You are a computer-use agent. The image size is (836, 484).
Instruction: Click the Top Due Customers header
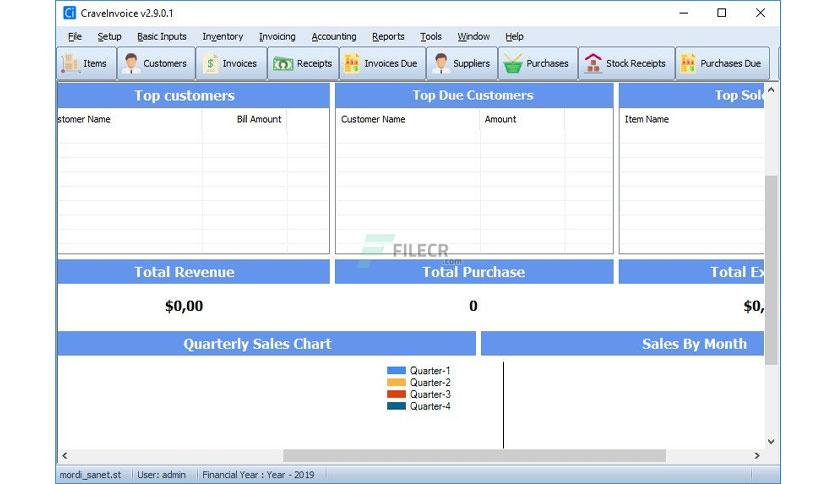pyautogui.click(x=474, y=95)
